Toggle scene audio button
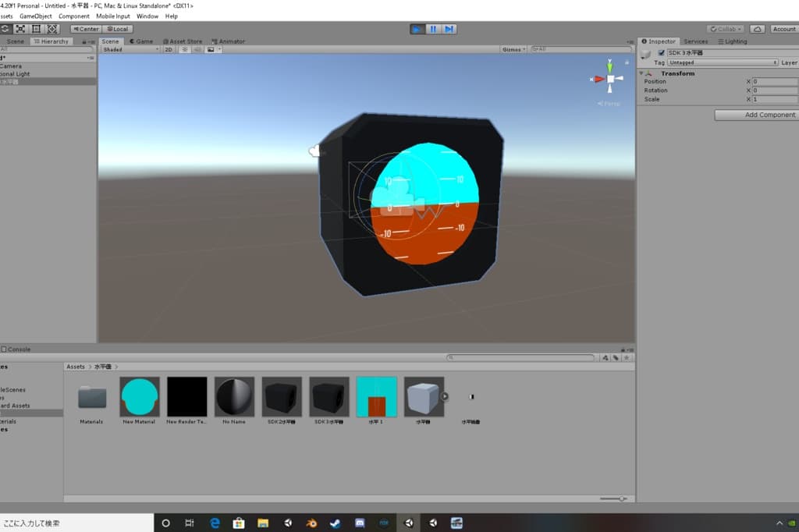799x532 pixels. point(197,49)
